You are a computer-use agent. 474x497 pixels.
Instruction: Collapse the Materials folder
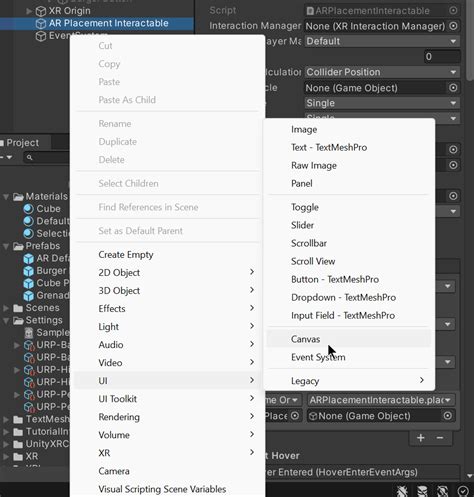pyautogui.click(x=6, y=197)
